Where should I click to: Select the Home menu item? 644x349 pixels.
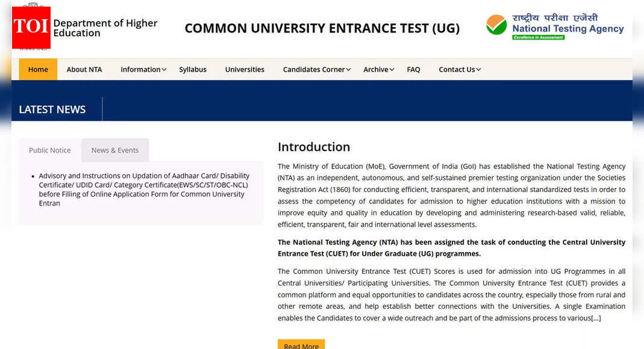[37, 69]
